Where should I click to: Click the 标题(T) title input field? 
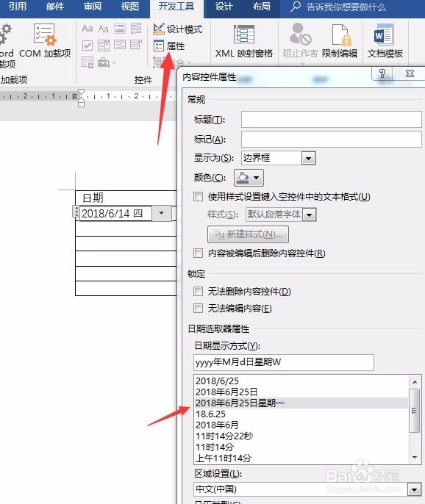click(x=332, y=120)
